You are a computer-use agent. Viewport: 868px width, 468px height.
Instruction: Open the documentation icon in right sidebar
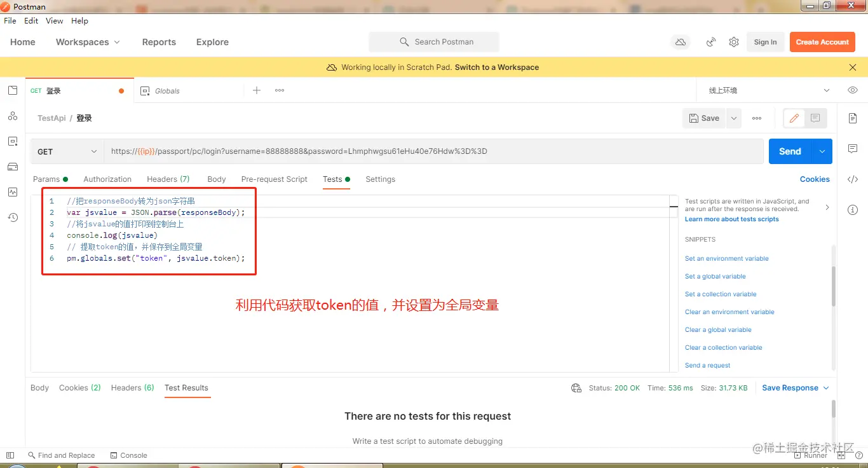click(x=853, y=118)
